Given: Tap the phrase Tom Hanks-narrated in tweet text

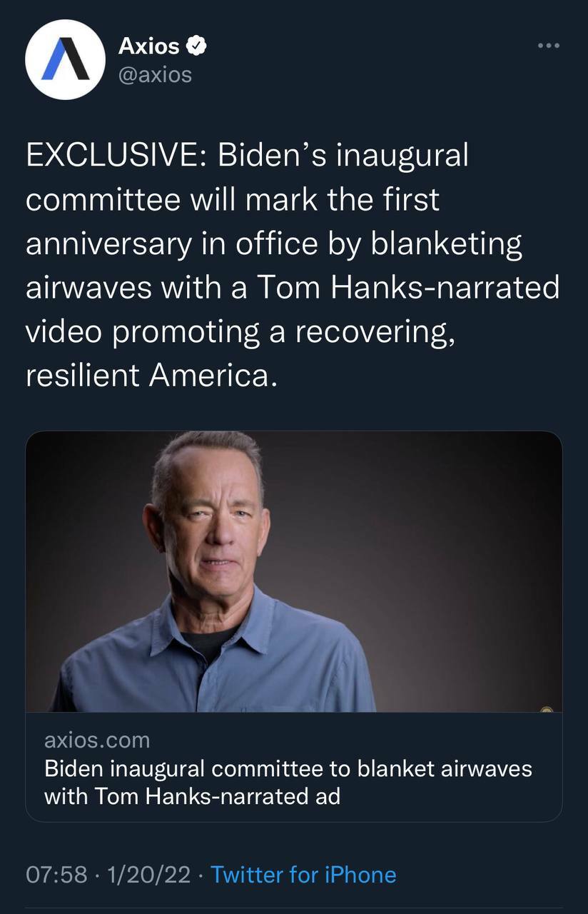Looking at the screenshot, I should 407,288.
